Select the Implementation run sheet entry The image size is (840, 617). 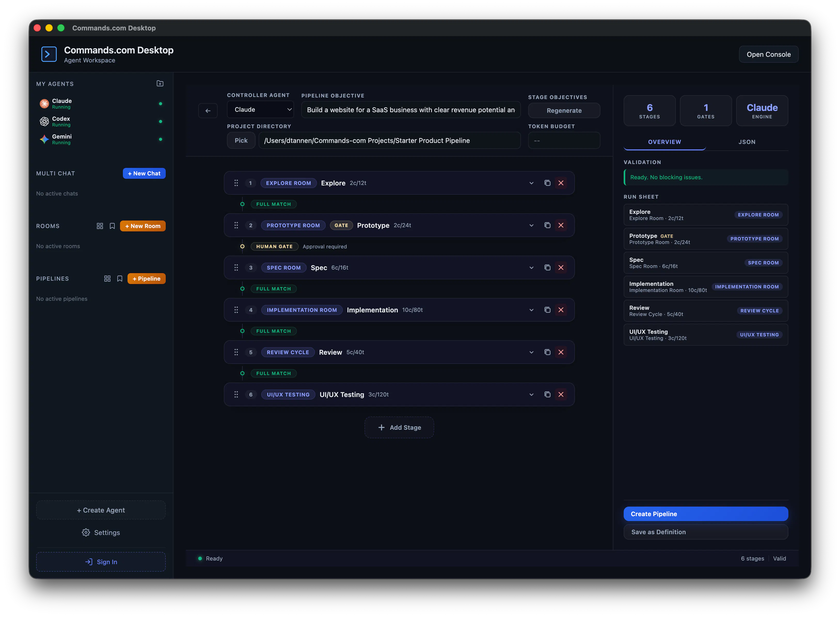click(706, 287)
